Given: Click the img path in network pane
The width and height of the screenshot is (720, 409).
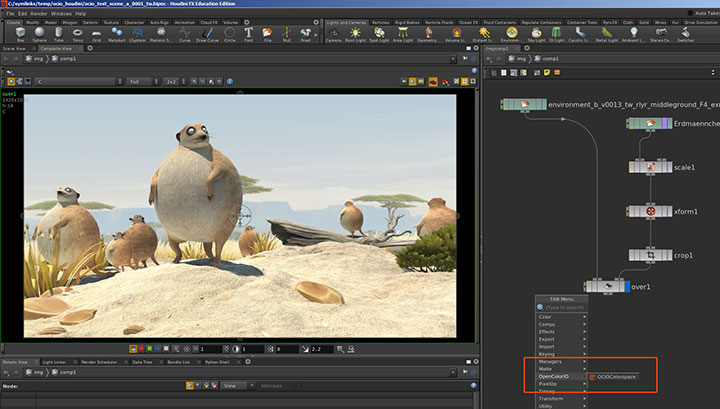Looking at the screenshot, I should click(517, 59).
